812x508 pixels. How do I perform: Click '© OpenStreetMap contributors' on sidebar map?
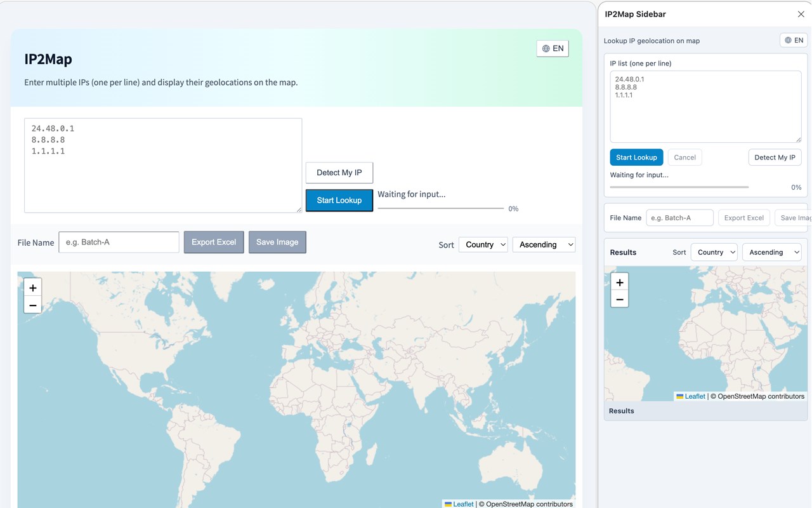757,396
